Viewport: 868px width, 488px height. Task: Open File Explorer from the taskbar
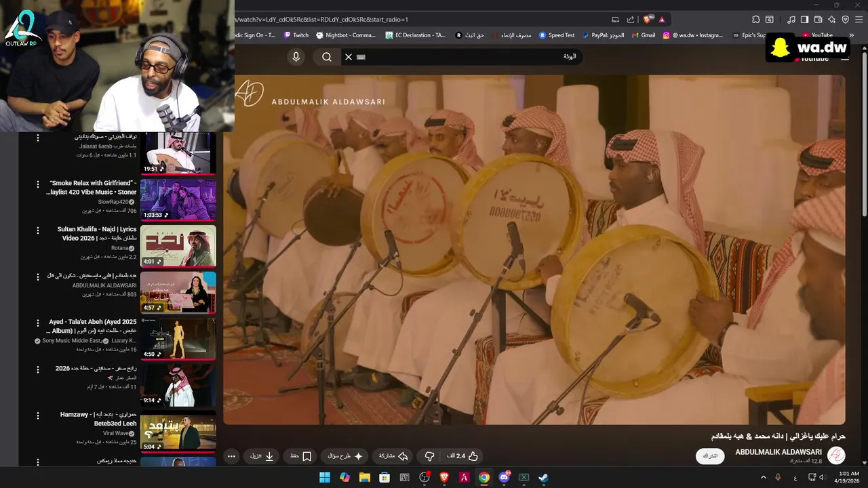[365, 477]
